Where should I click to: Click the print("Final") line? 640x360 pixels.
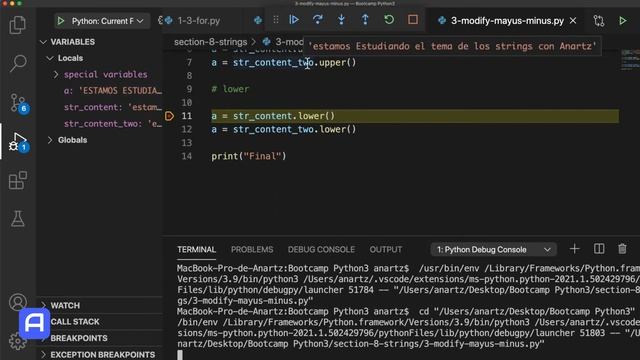(249, 156)
